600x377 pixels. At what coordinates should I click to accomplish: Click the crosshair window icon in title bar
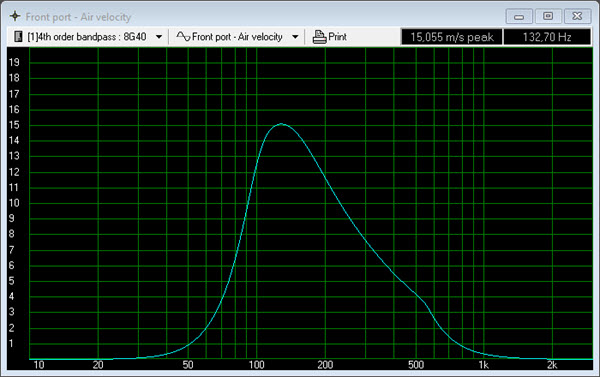[x=15, y=16]
